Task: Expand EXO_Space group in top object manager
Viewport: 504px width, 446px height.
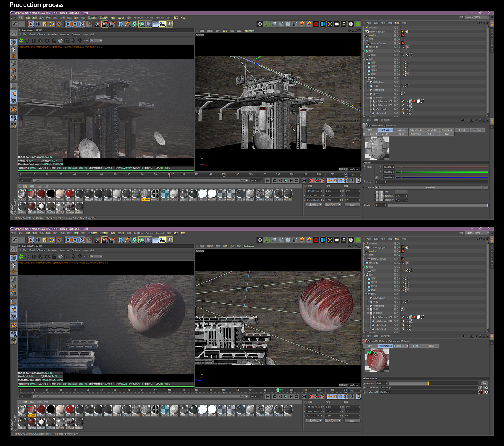Action: 368,82
